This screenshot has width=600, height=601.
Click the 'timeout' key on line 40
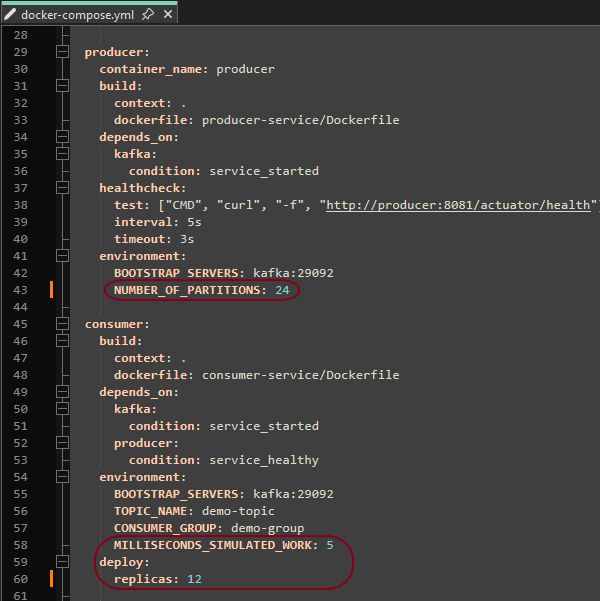coord(139,239)
